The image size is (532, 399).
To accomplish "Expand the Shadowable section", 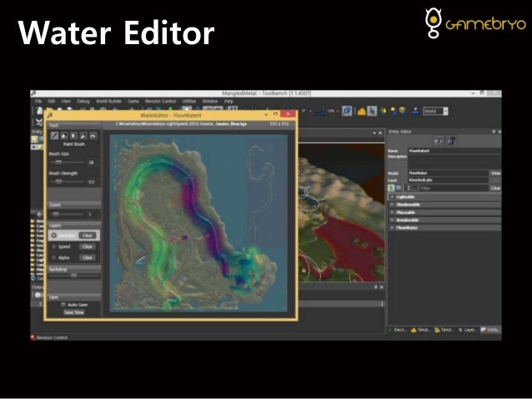I will pyautogui.click(x=392, y=204).
